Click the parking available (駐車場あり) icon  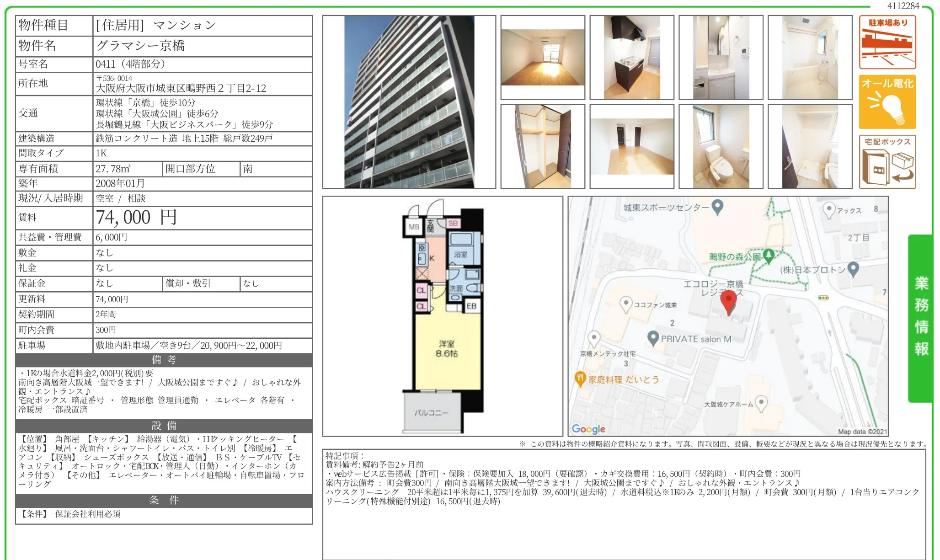coord(887,42)
